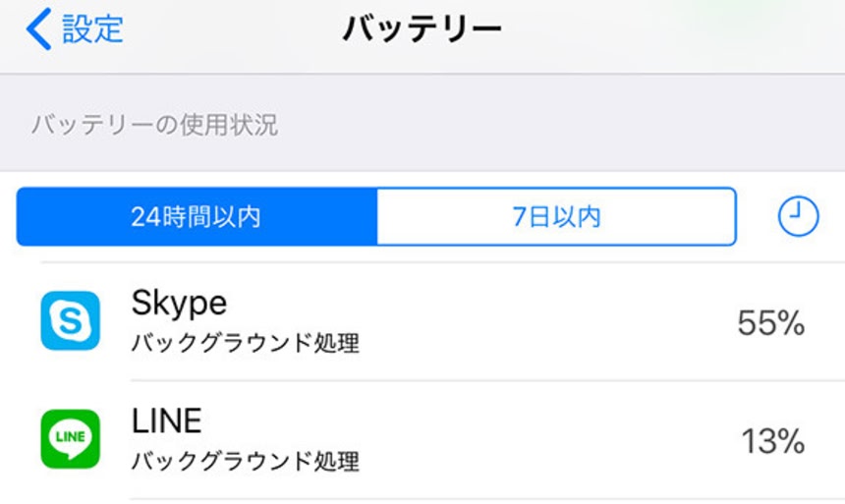Go back via the 設定 label
The width and height of the screenshot is (845, 504).
(93, 30)
